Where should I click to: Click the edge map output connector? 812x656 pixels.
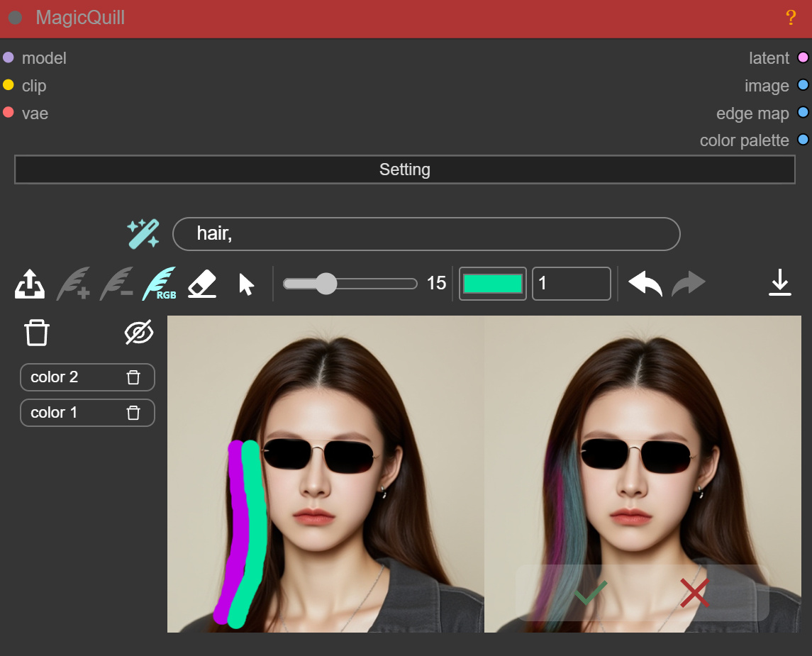pyautogui.click(x=803, y=112)
